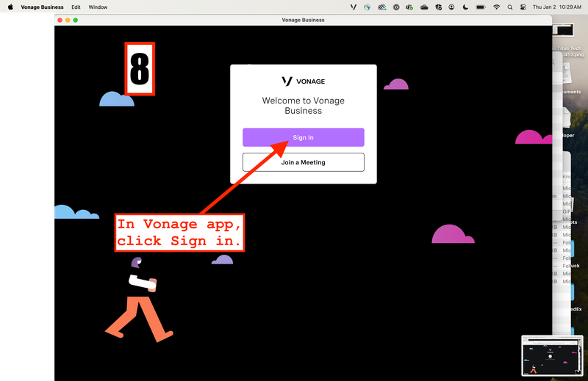Click the Vonage logo in the welcome card
The width and height of the screenshot is (588, 381).
pos(303,81)
